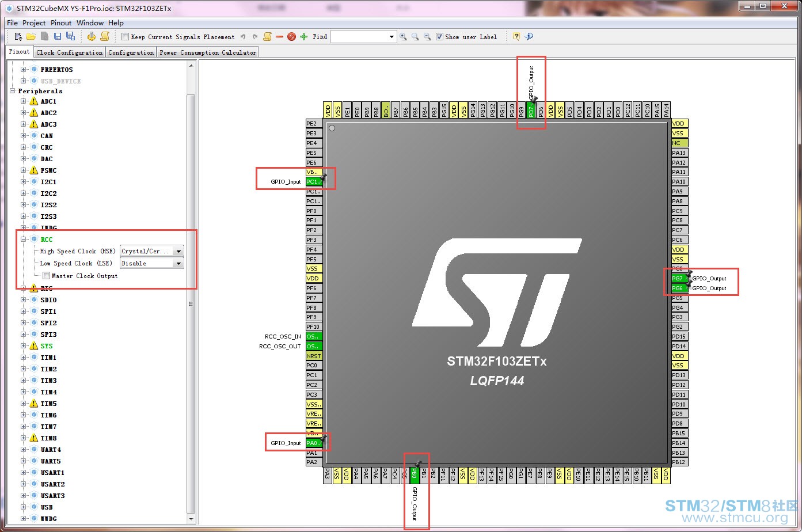This screenshot has height=532, width=802.
Task: Open the Load Project folder icon
Action: tap(31, 36)
